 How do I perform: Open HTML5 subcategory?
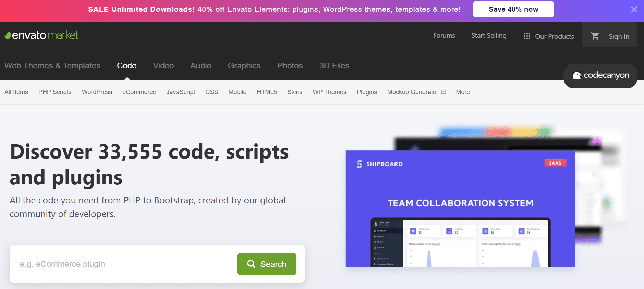[x=267, y=92]
